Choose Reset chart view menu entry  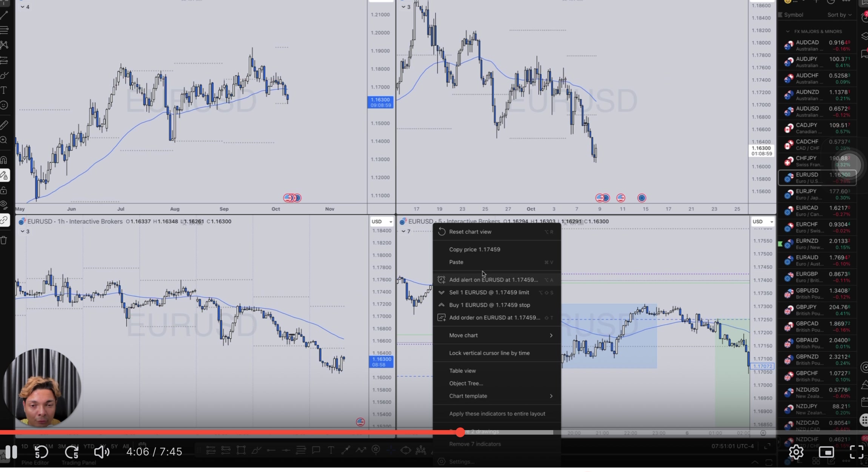[x=470, y=232]
